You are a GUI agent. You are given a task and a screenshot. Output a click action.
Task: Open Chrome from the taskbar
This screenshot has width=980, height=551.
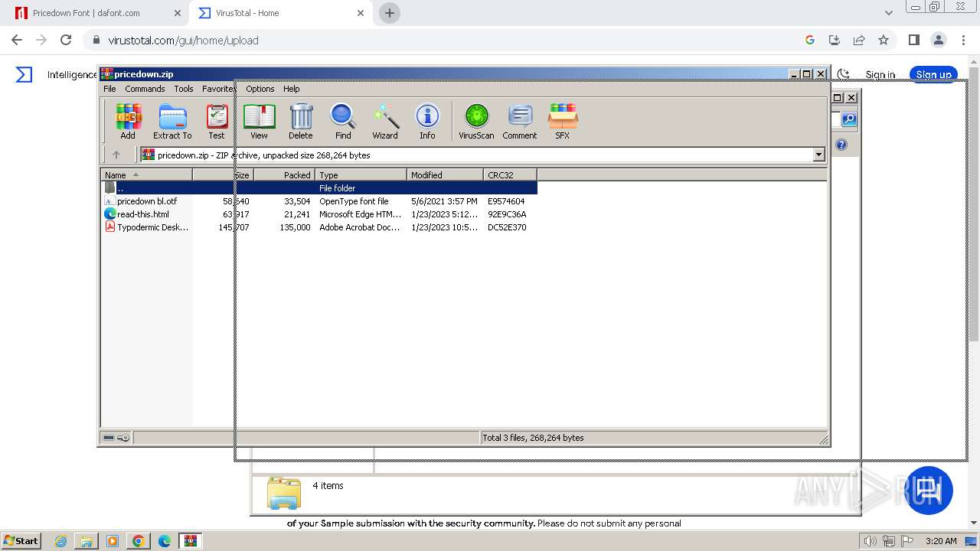pyautogui.click(x=138, y=541)
